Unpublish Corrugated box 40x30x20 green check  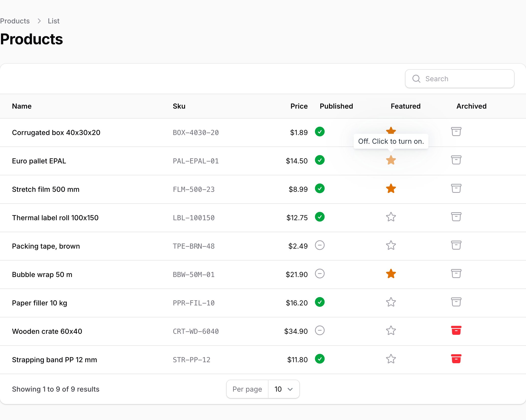pos(320,132)
